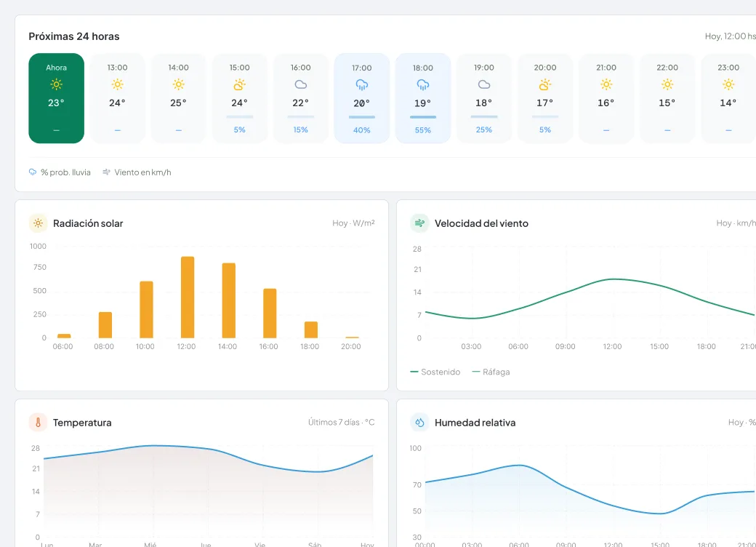Click the rain probability legend icon
756x547 pixels.
click(33, 172)
